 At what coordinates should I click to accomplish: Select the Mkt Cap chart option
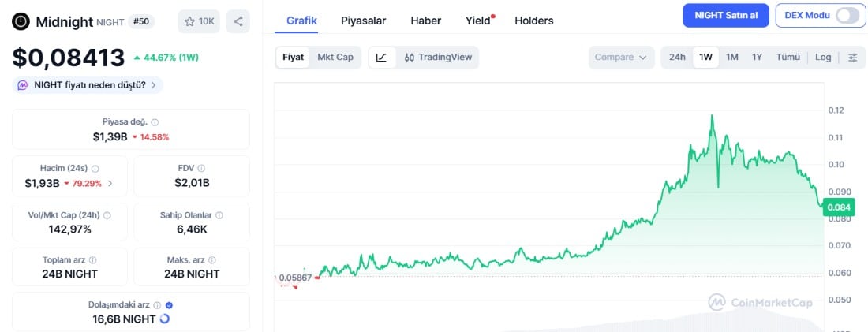click(x=335, y=57)
